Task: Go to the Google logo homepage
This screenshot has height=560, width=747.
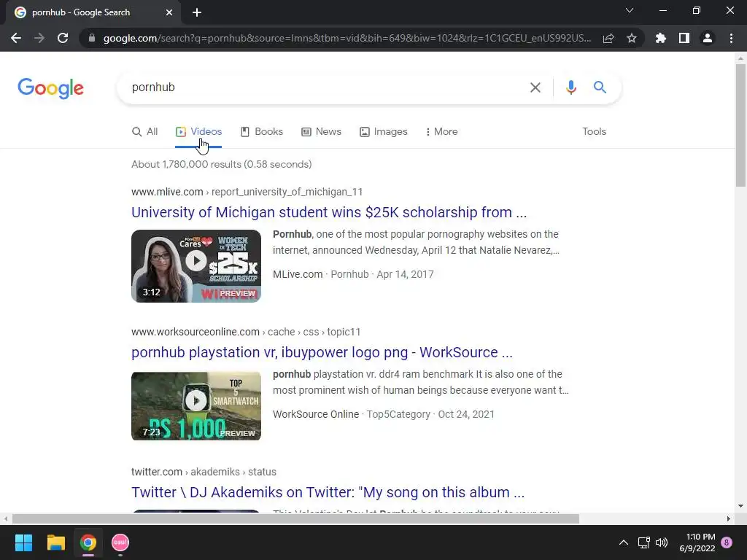Action: pyautogui.click(x=50, y=88)
